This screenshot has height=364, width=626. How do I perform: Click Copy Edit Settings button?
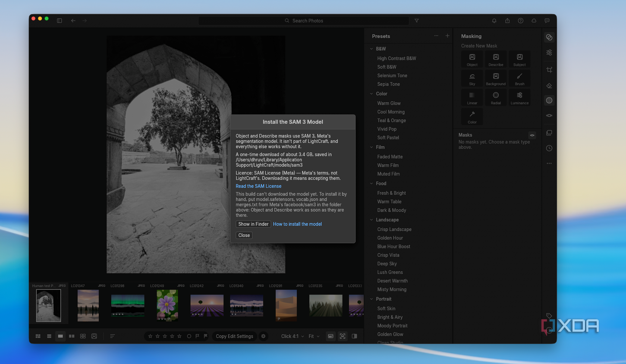(234, 336)
